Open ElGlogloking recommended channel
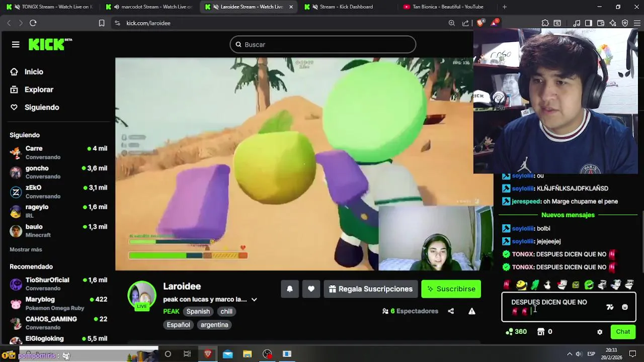644x362 pixels. 59,339
